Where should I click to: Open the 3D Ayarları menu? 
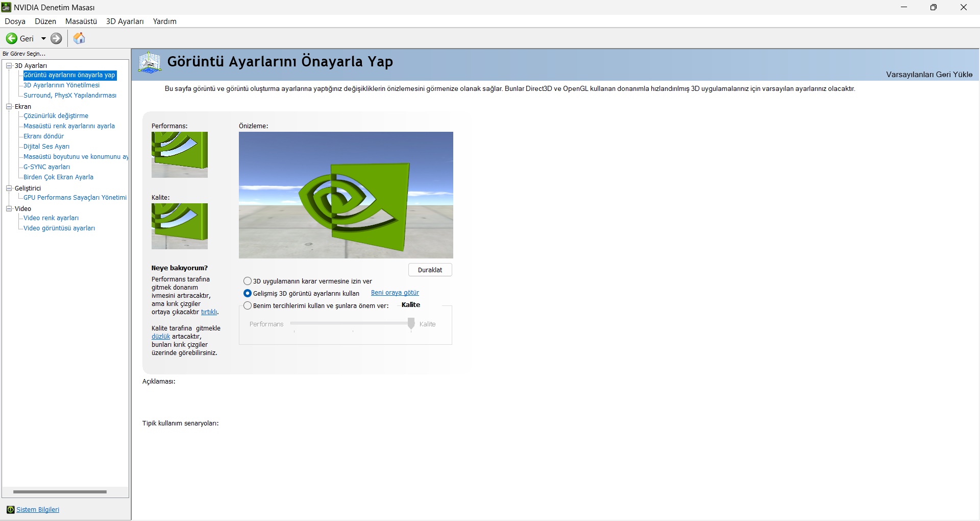pyautogui.click(x=125, y=21)
